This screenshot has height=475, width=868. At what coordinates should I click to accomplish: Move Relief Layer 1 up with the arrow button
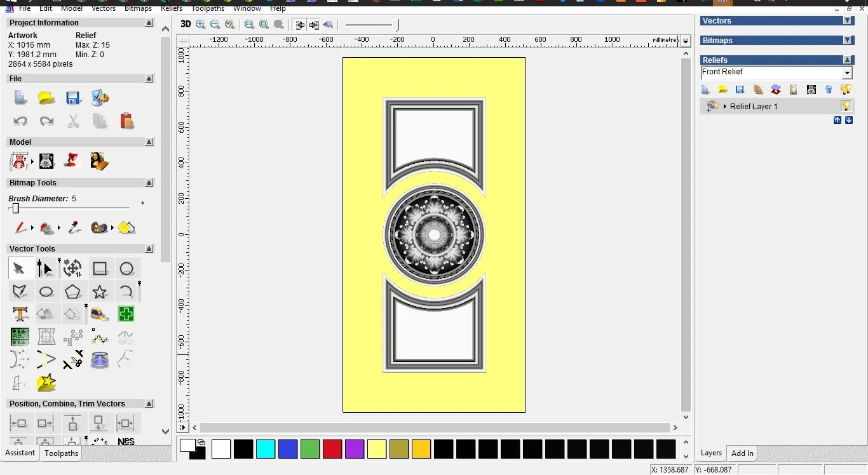tap(837, 120)
